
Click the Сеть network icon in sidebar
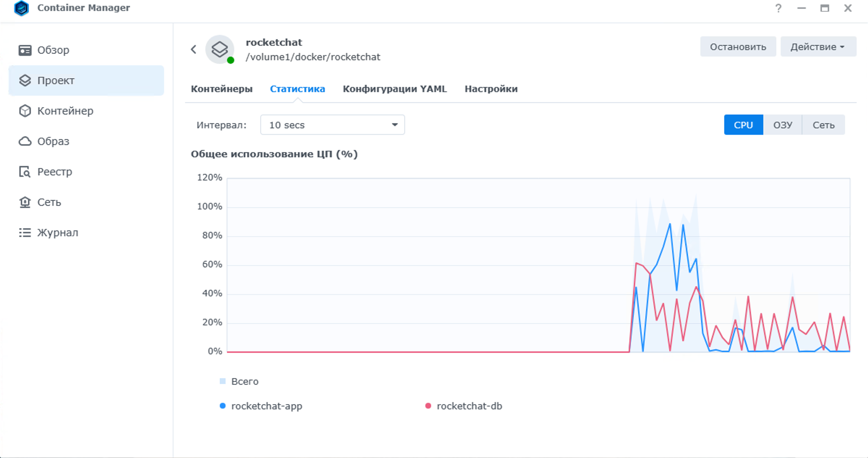[x=25, y=202]
